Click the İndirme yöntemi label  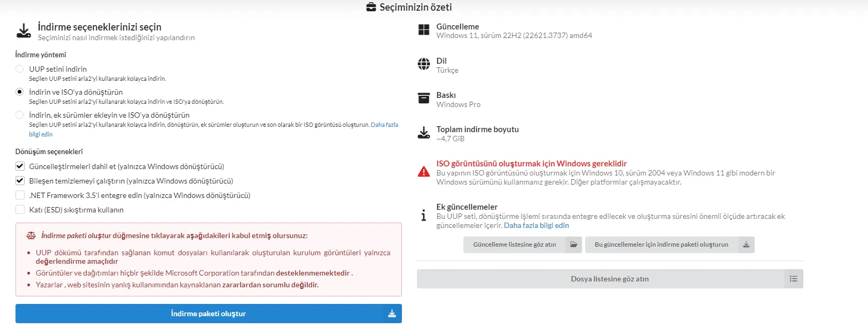pos(41,55)
